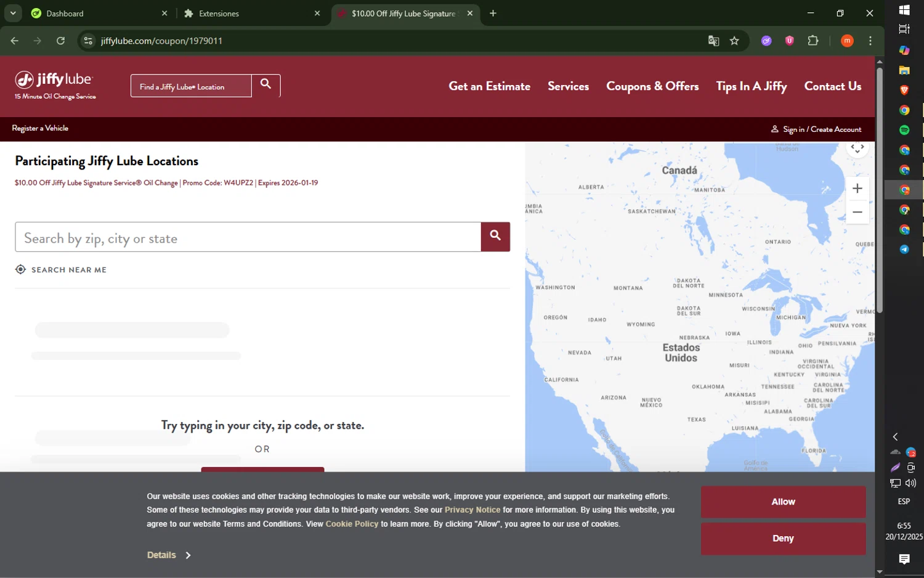
Task: Allow cookies on the banner
Action: coord(783,502)
